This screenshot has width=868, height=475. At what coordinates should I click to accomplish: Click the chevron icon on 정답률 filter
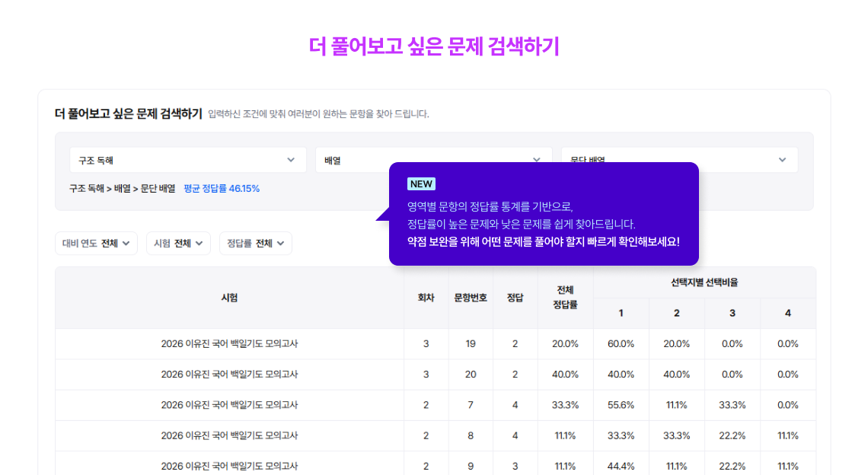click(280, 244)
